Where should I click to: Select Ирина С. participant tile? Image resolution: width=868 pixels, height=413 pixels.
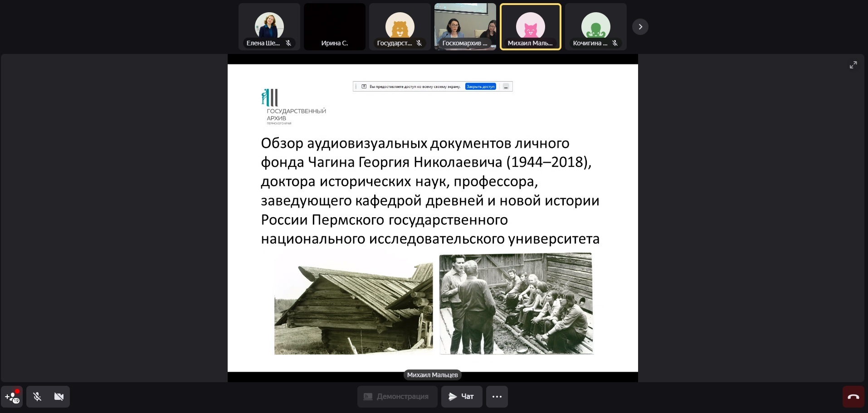334,27
